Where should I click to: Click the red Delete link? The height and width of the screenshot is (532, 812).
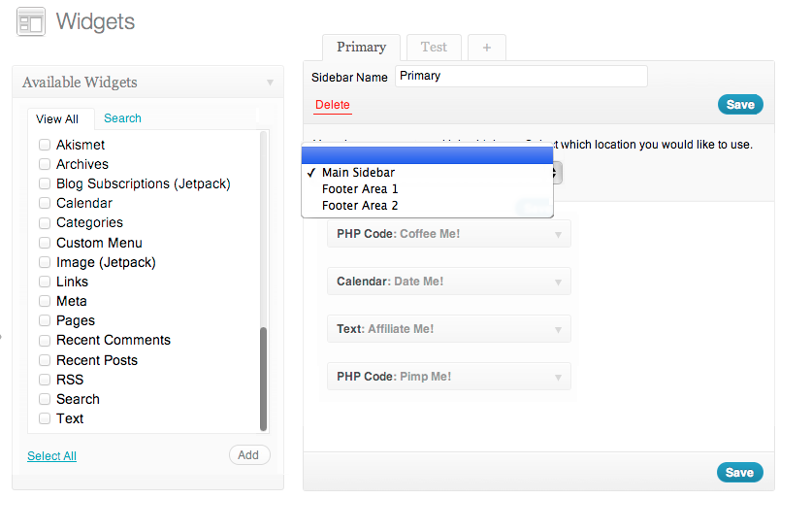(x=332, y=105)
